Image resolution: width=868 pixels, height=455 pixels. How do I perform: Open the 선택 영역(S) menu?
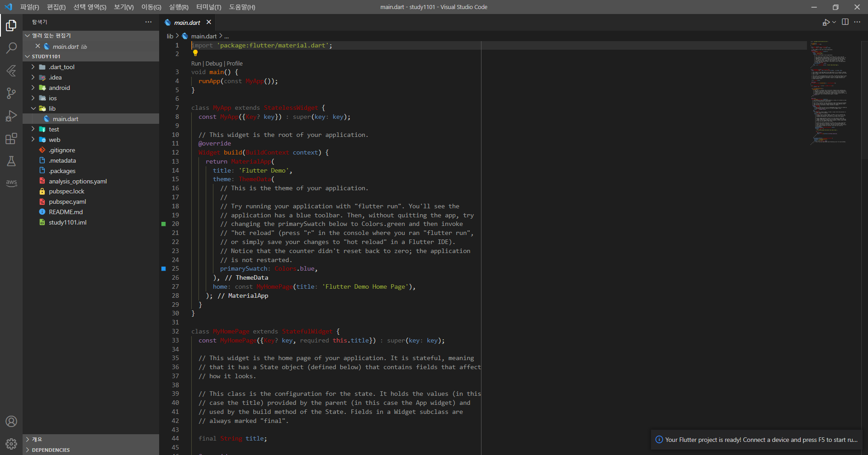(x=90, y=7)
